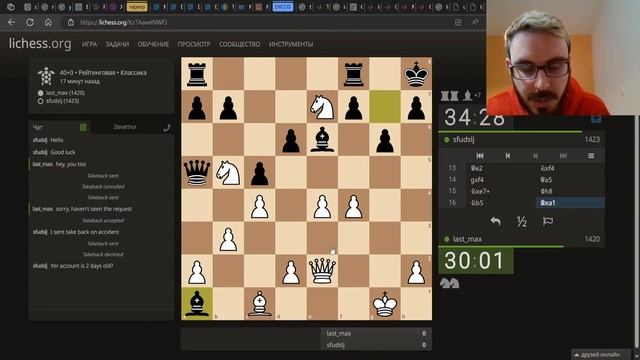640x360 pixels.
Task: Click the blue plus time button near the clock
Action: 596,119
